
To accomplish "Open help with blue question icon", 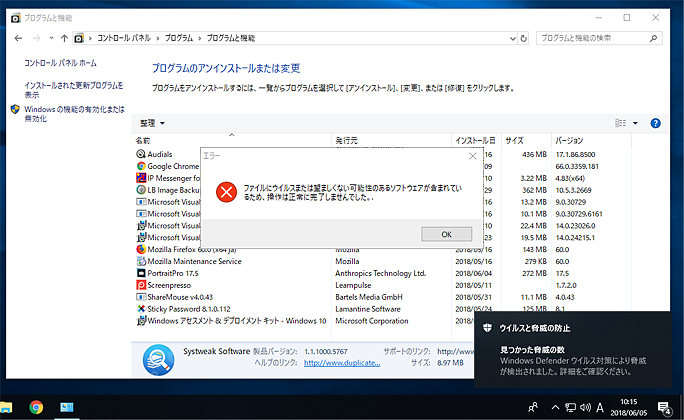I will point(655,123).
